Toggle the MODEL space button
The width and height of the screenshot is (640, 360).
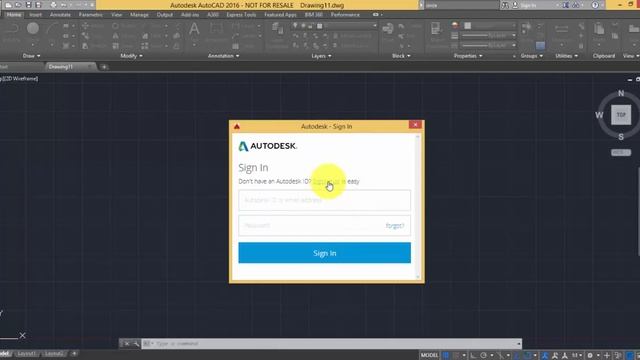pyautogui.click(x=429, y=355)
